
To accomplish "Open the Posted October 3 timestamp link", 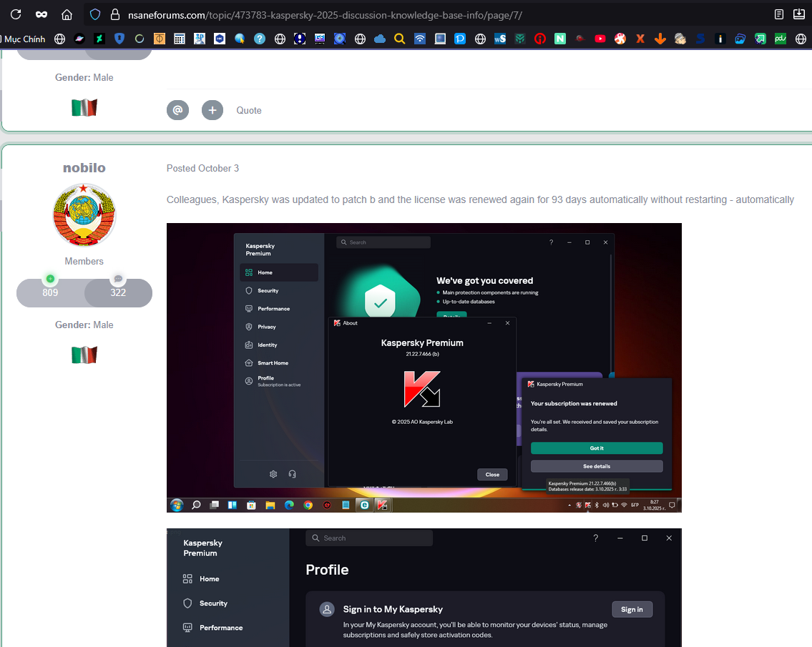I will pyautogui.click(x=202, y=169).
